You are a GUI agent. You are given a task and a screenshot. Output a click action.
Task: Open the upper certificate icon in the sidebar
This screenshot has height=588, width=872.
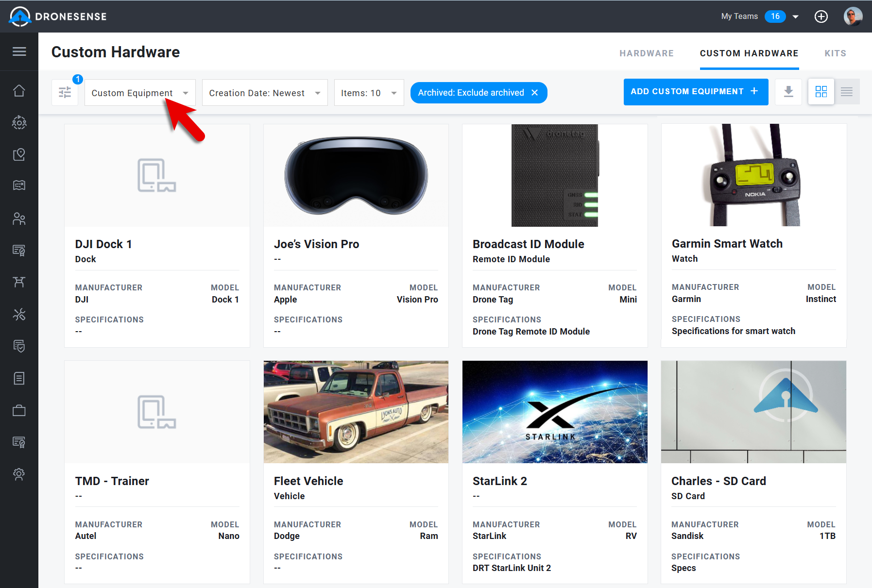(x=19, y=250)
